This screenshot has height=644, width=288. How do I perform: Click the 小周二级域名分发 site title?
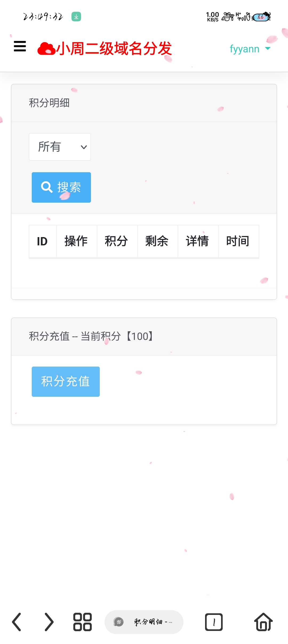click(114, 49)
